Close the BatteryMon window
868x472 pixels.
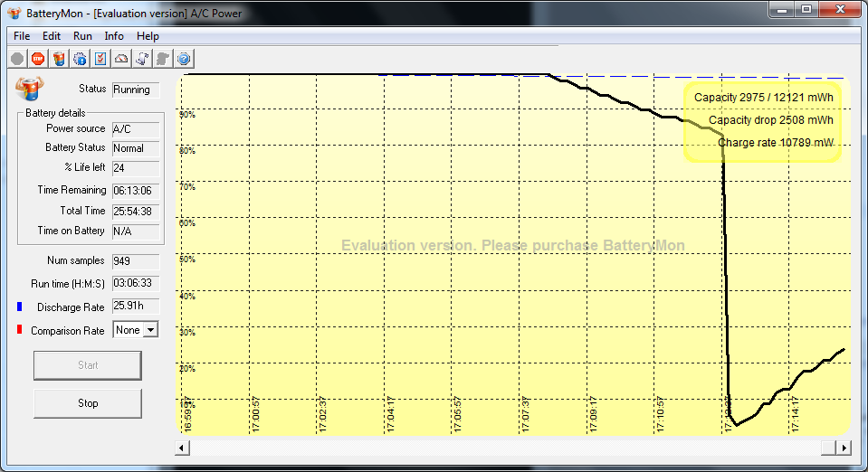pyautogui.click(x=840, y=9)
